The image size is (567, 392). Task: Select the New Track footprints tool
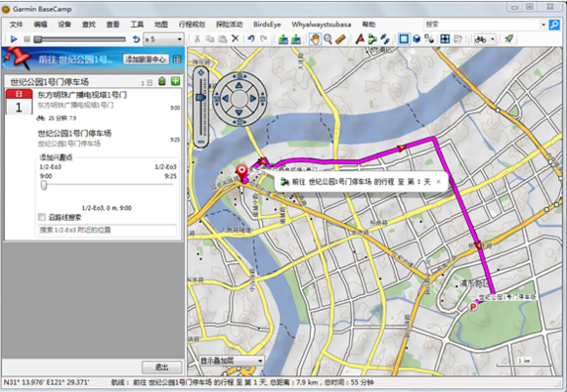point(385,39)
